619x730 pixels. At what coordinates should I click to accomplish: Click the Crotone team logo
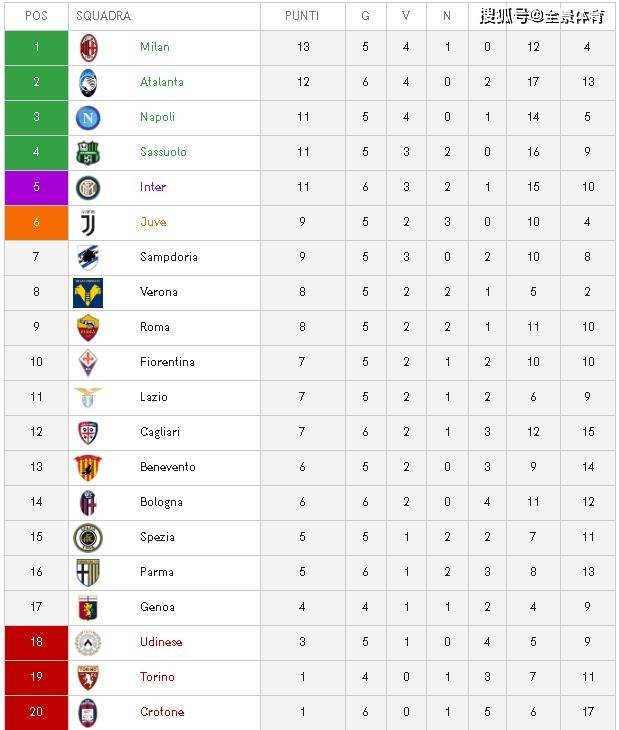coord(88,712)
